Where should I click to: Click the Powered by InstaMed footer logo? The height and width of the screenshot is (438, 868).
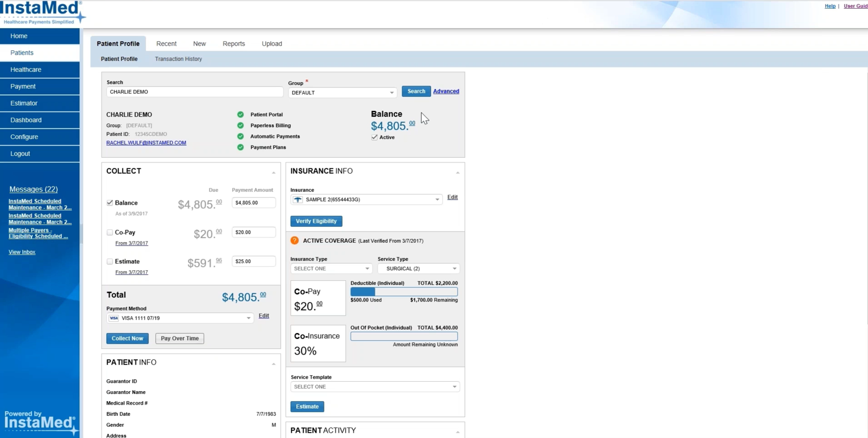click(x=40, y=422)
